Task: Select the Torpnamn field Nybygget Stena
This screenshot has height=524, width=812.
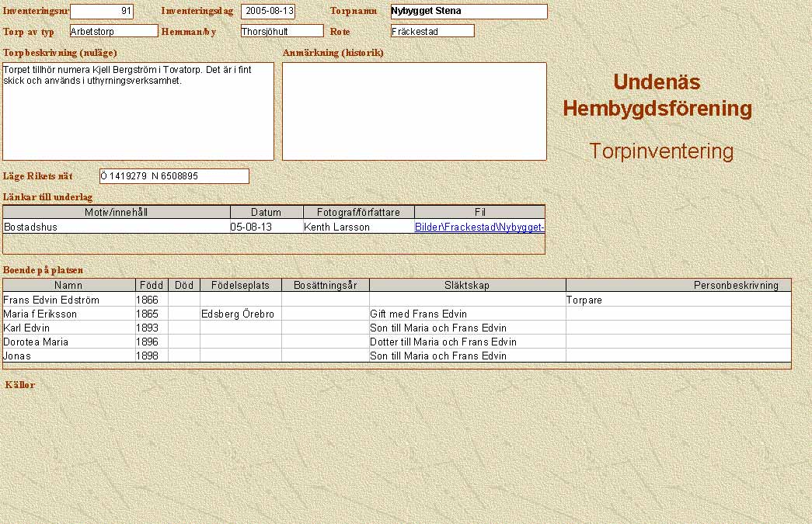Action: pyautogui.click(x=469, y=12)
